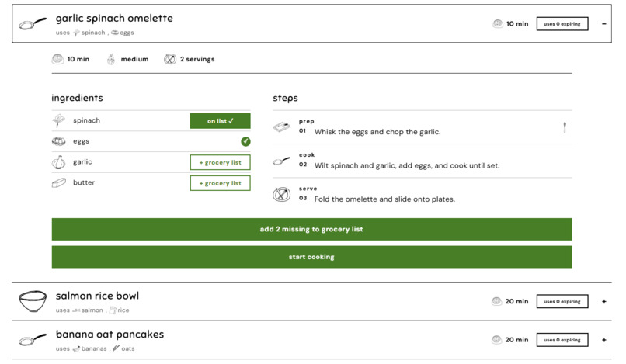Click the clock icon in omelette header
The height and width of the screenshot is (364, 626).
tap(497, 23)
